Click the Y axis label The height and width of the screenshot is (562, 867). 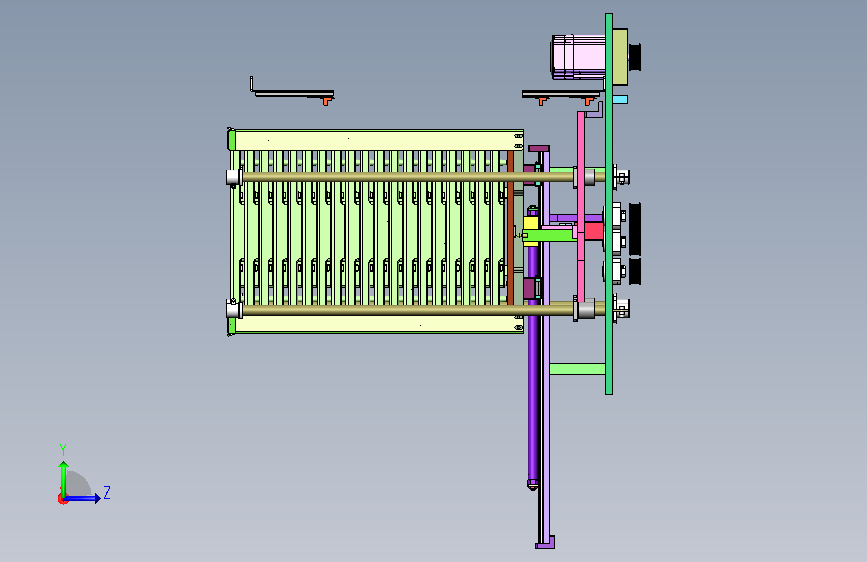tap(63, 449)
